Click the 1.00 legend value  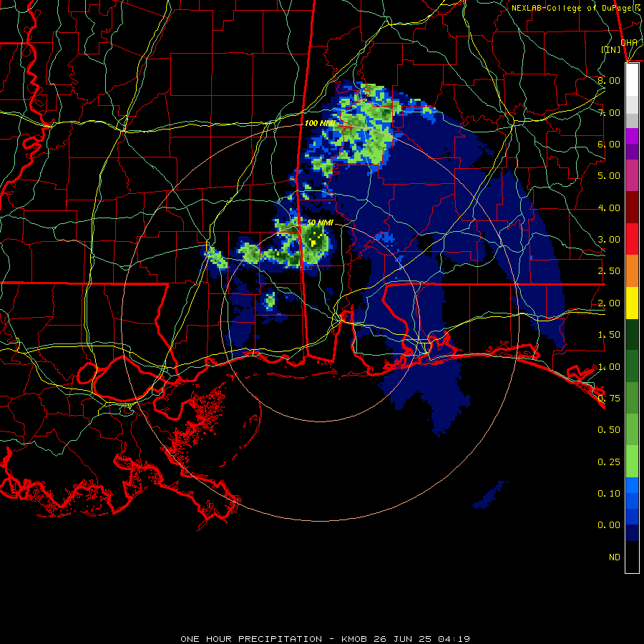point(609,367)
